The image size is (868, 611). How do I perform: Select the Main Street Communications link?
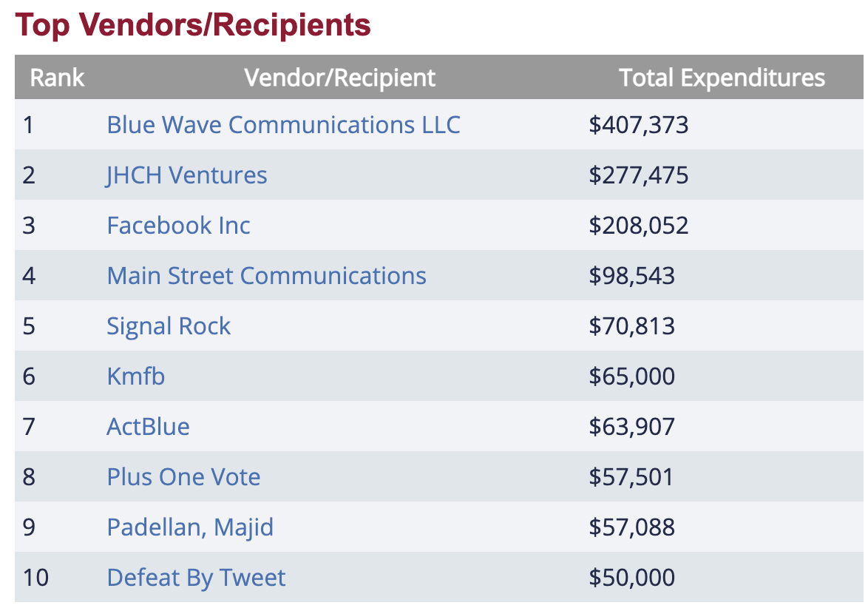tap(266, 275)
